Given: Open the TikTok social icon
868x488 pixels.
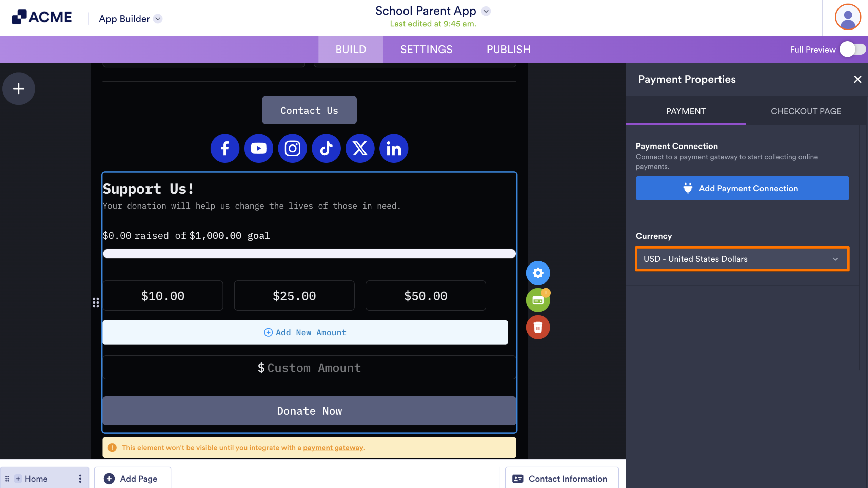Looking at the screenshot, I should [326, 149].
